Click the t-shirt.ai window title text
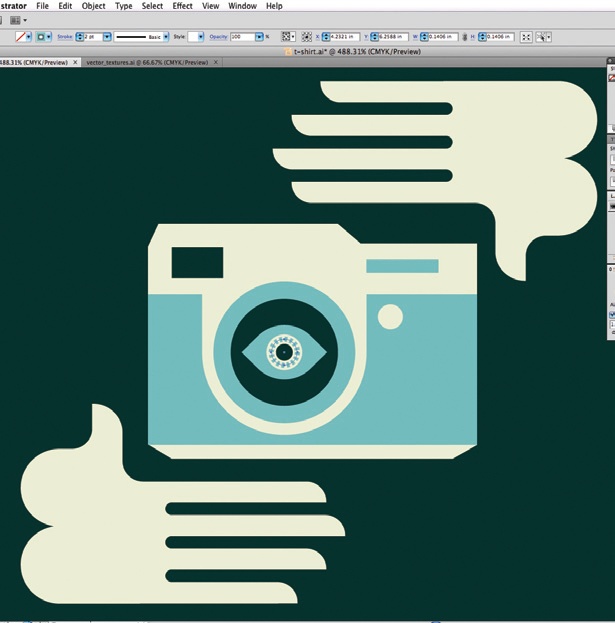Screen dimensions: 615x623 coord(358,52)
